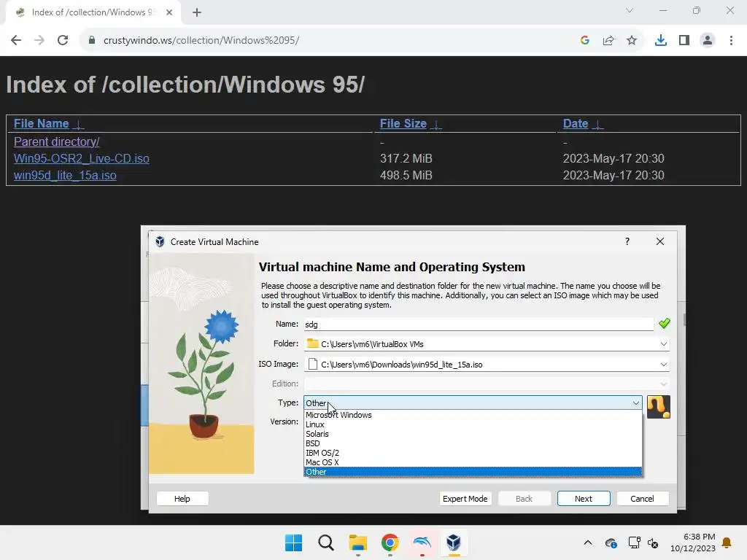The width and height of the screenshot is (747, 560).
Task: Select IBM OS/2 from Type list
Action: pos(473,454)
